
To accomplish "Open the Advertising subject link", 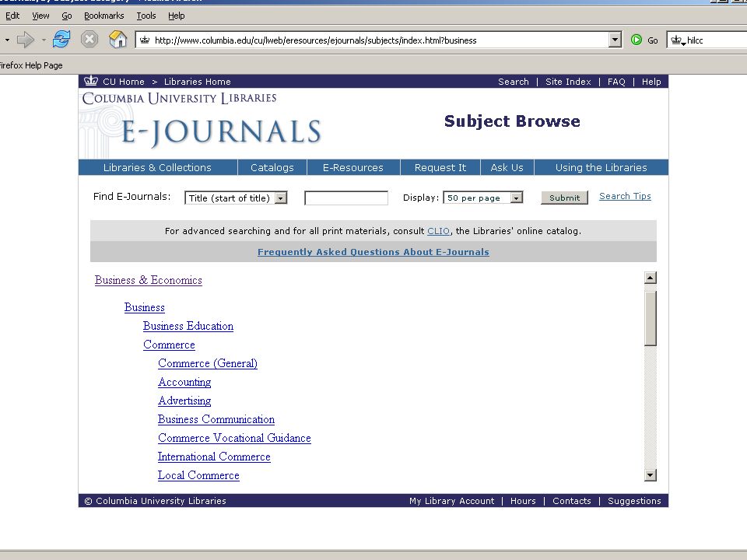I will pyautogui.click(x=184, y=401).
